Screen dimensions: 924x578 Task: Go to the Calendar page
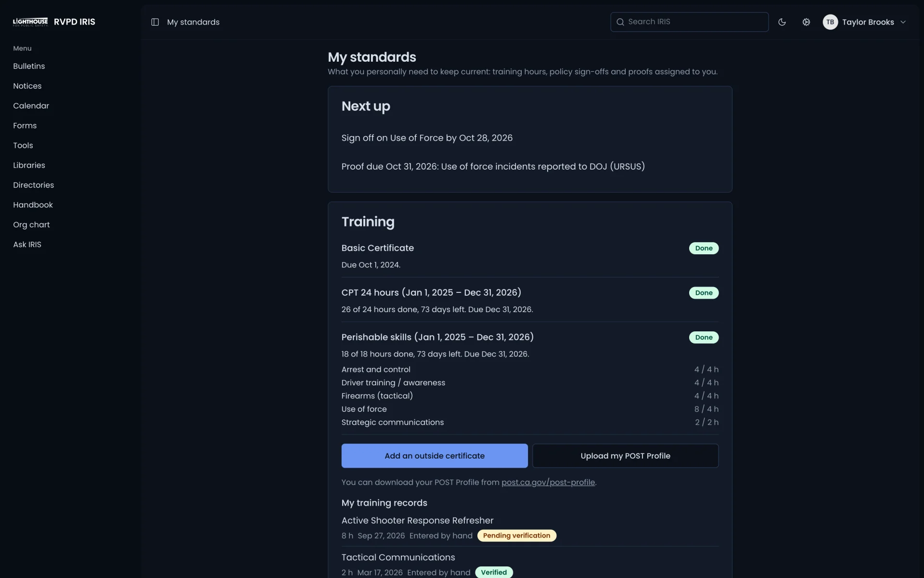tap(31, 105)
